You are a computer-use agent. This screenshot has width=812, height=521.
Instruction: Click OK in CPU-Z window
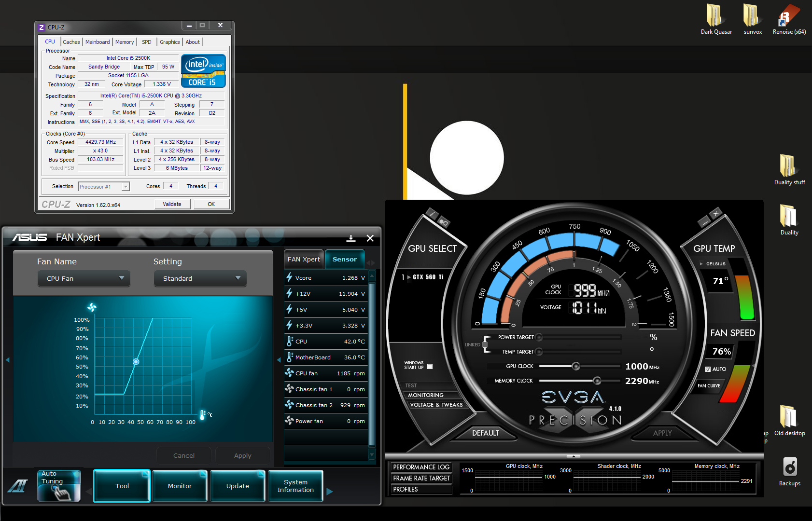(x=211, y=204)
